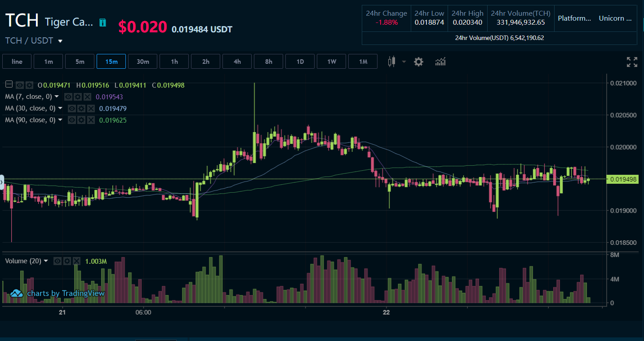Viewport: 644px width, 341px height.
Task: Click 24hr Volume(USDT) 6,542,190.62 row
Action: [x=499, y=38]
